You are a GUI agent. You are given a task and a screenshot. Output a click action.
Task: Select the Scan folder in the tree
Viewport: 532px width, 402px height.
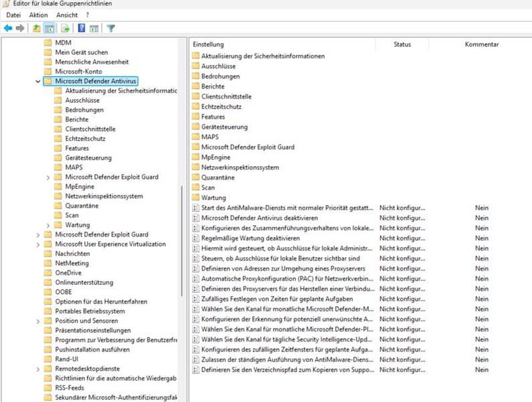[x=72, y=215]
